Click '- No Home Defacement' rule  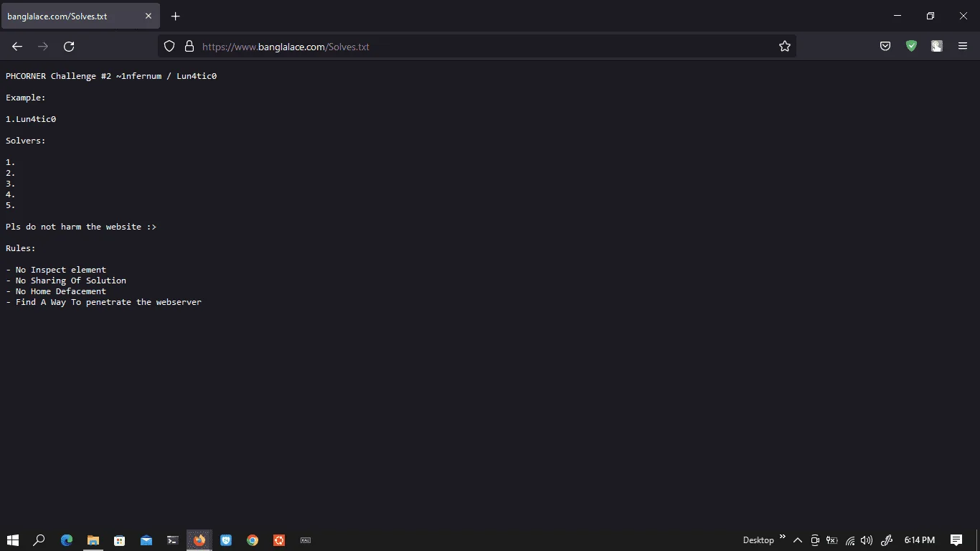(56, 291)
